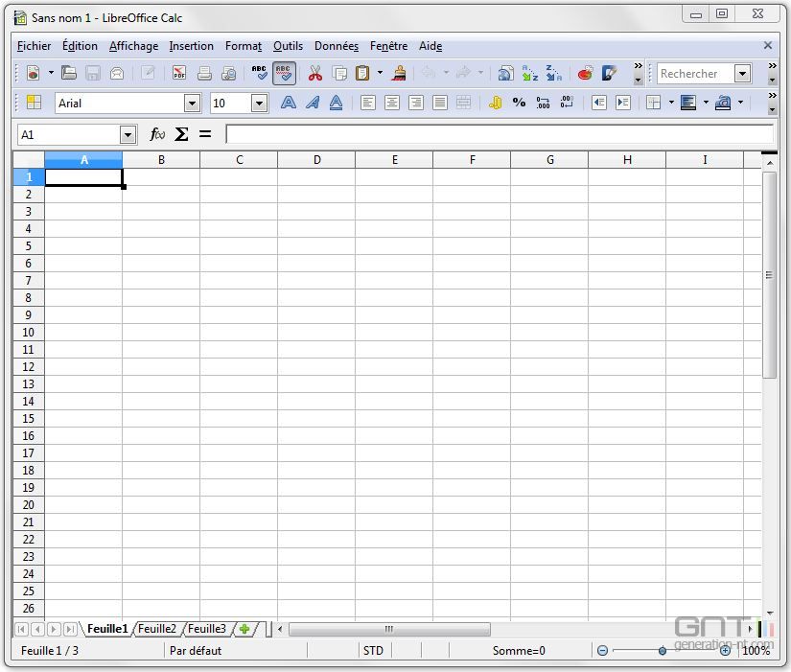Open the Function Wizard fx
This screenshot has height=672, width=791.
click(x=157, y=134)
